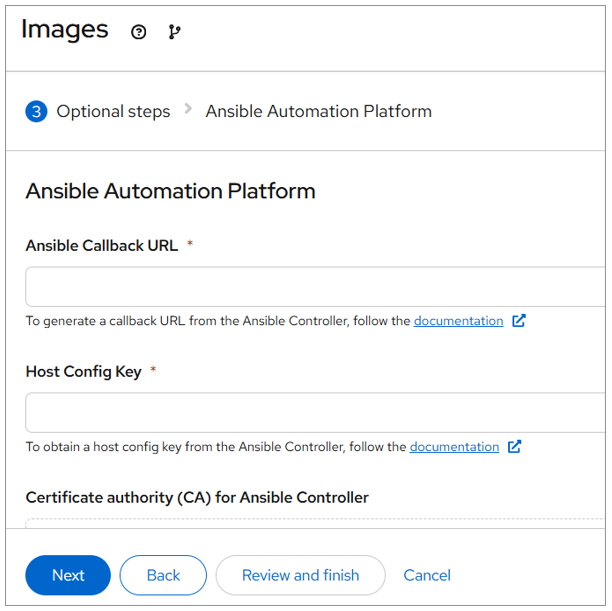Click the branch icon next to Images
This screenshot has width=612, height=611.
[175, 32]
